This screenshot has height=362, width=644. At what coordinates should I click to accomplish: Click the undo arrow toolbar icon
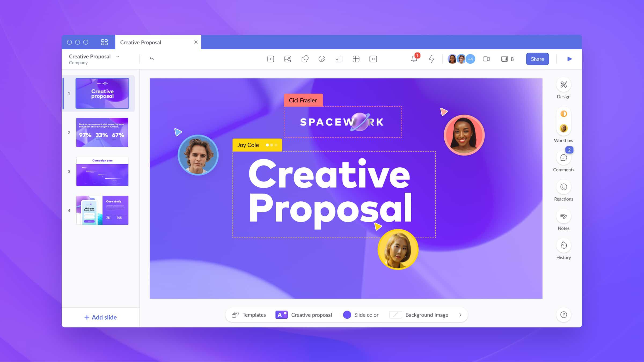tap(152, 59)
